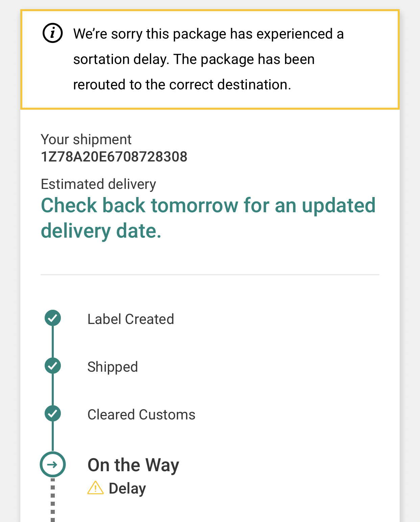Screen dimensions: 420x522
Task: Click the Estimated delivery label
Action: [x=98, y=184]
